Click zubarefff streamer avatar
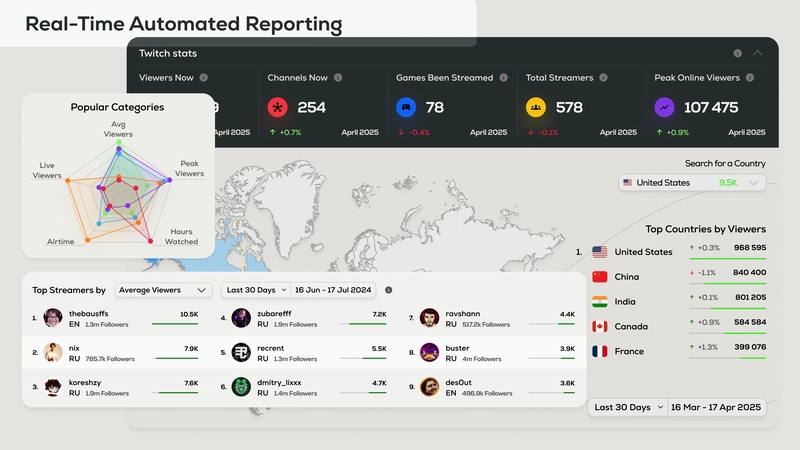 point(241,318)
